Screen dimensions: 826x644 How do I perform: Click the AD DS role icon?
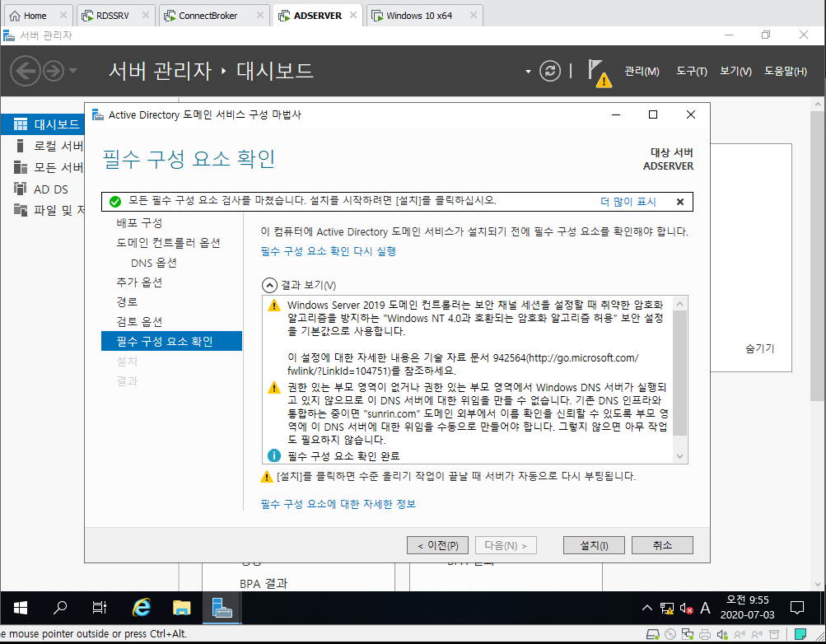[x=20, y=189]
